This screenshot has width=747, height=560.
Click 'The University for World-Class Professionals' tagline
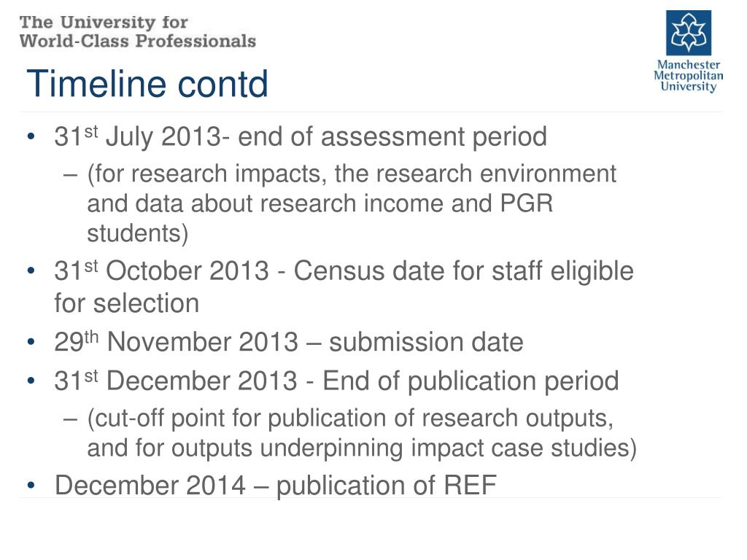click(138, 31)
